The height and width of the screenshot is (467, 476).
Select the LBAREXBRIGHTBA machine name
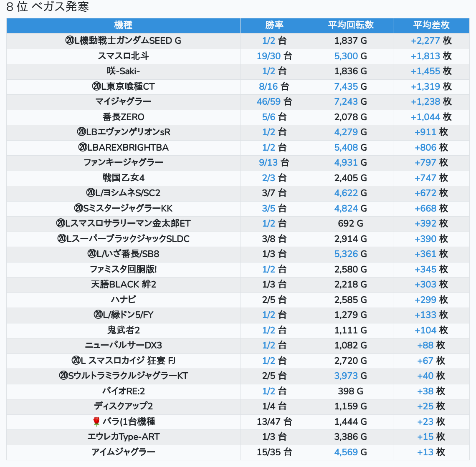(123, 147)
